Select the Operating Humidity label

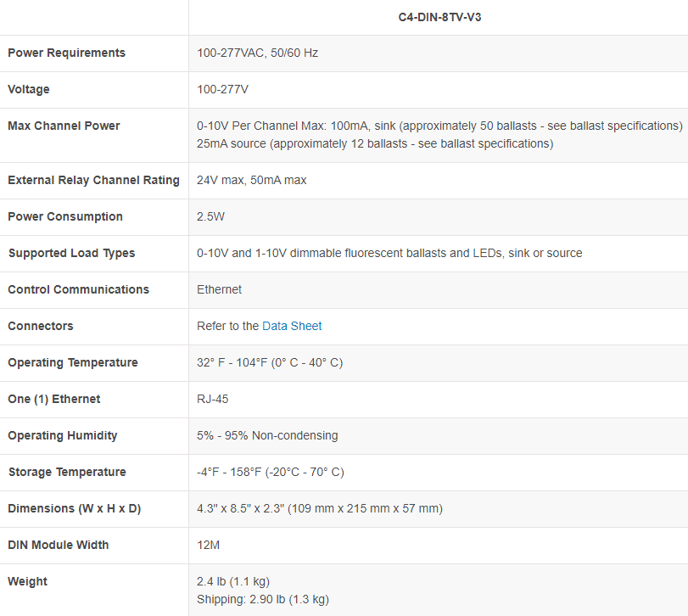[63, 435]
